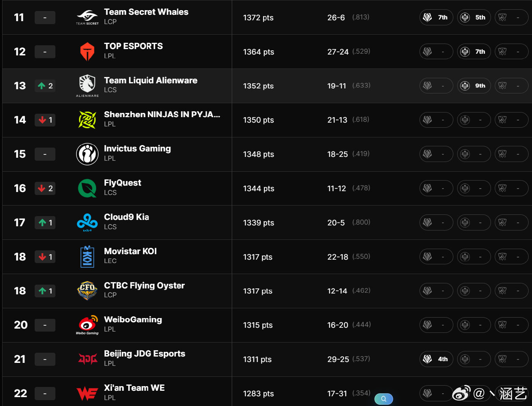Click the Ninjas in Pyjamas logo
The image size is (532, 406).
[87, 120]
